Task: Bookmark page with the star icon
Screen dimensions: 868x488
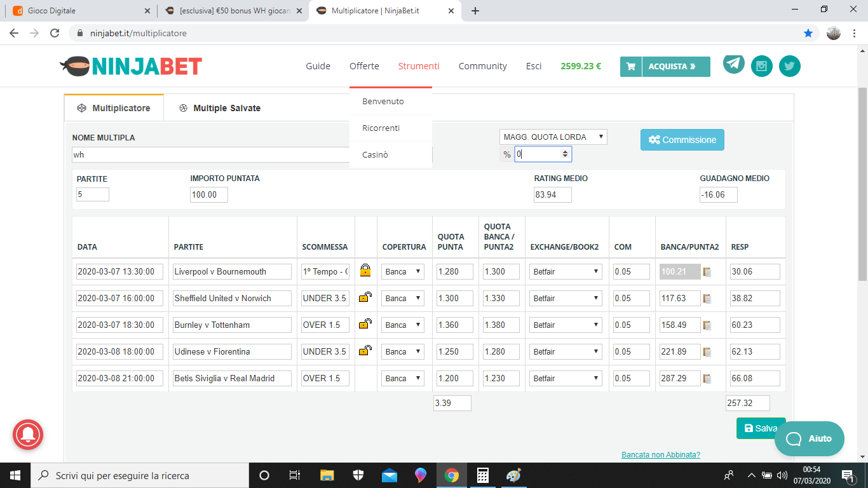Action: (808, 33)
